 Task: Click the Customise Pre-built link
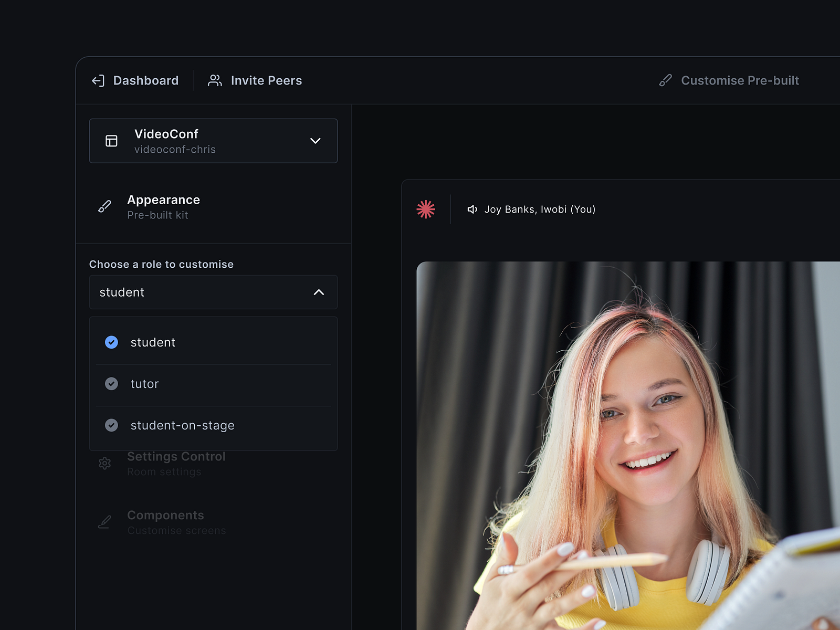point(740,80)
